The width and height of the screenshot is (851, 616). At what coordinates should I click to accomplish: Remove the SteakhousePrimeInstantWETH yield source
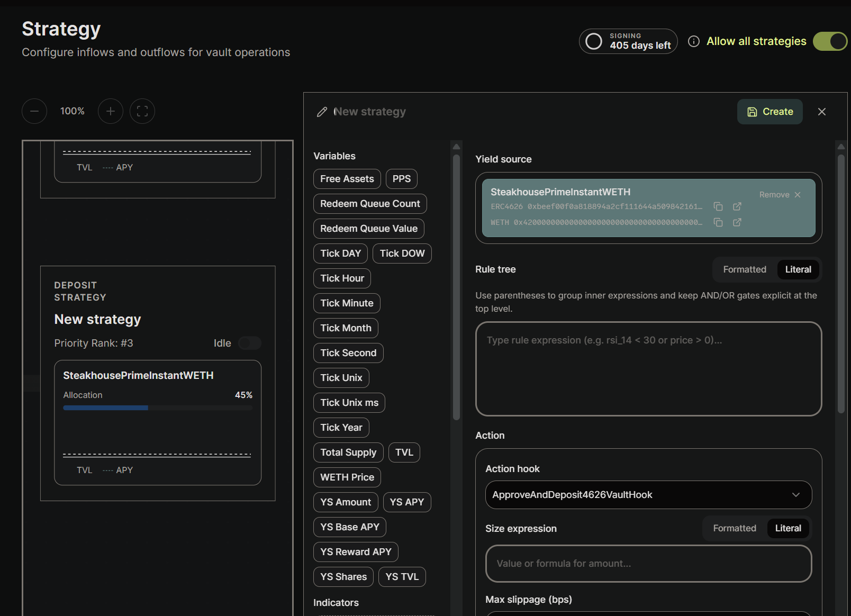(x=780, y=195)
